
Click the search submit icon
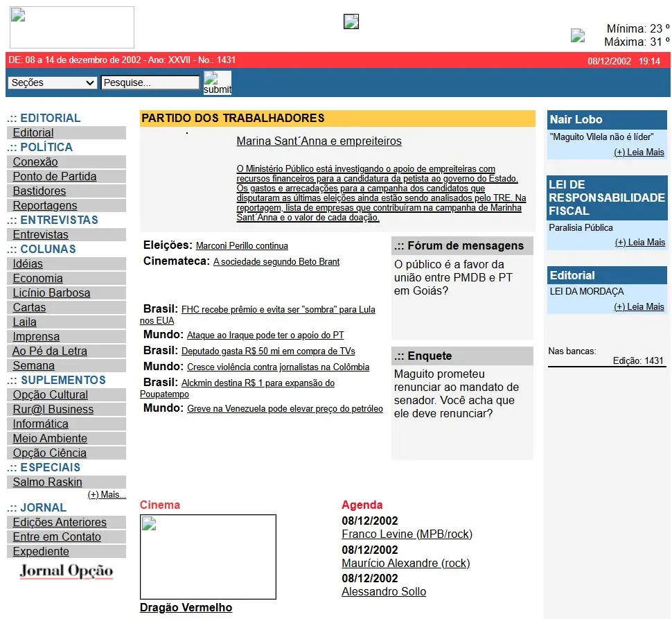(217, 82)
